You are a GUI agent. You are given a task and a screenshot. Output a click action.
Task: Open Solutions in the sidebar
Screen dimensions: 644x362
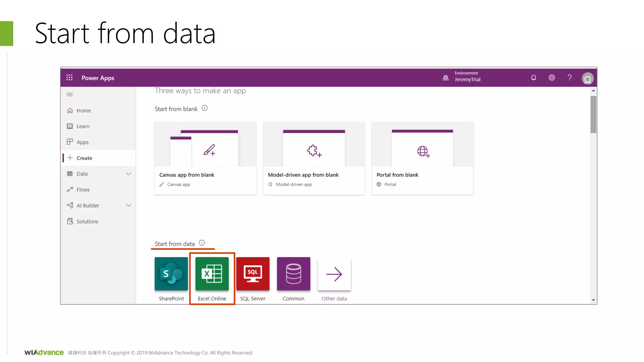coord(87,222)
